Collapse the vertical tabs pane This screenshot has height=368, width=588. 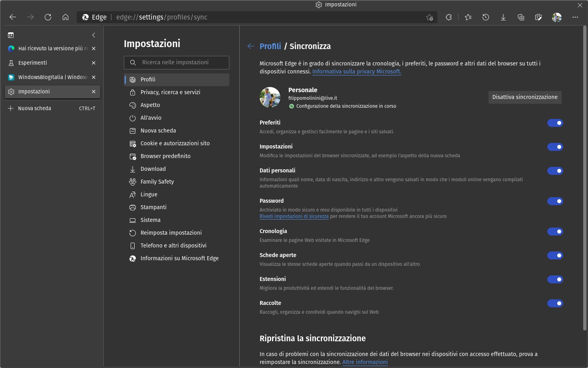tap(93, 35)
